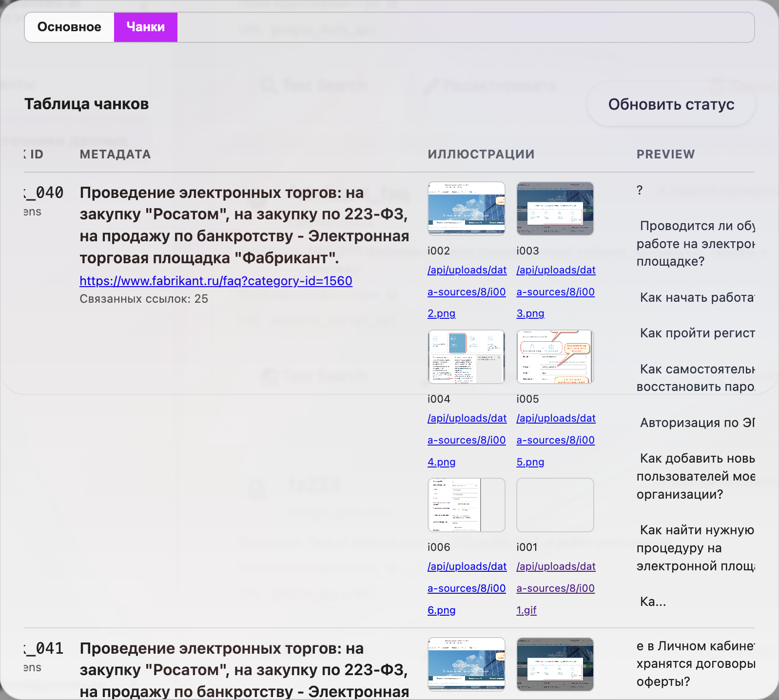The image size is (779, 700).
Task: Click the metadata title of chunk 041
Action: pos(244,670)
